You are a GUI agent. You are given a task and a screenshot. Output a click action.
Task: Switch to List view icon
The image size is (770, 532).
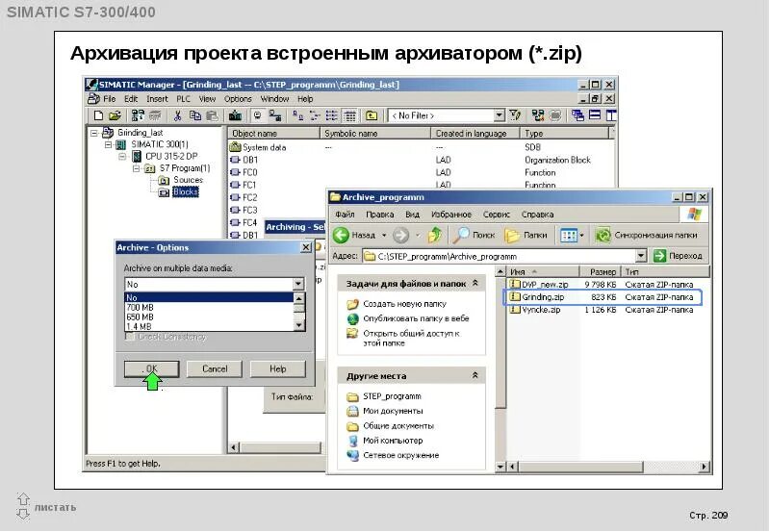pos(331,115)
